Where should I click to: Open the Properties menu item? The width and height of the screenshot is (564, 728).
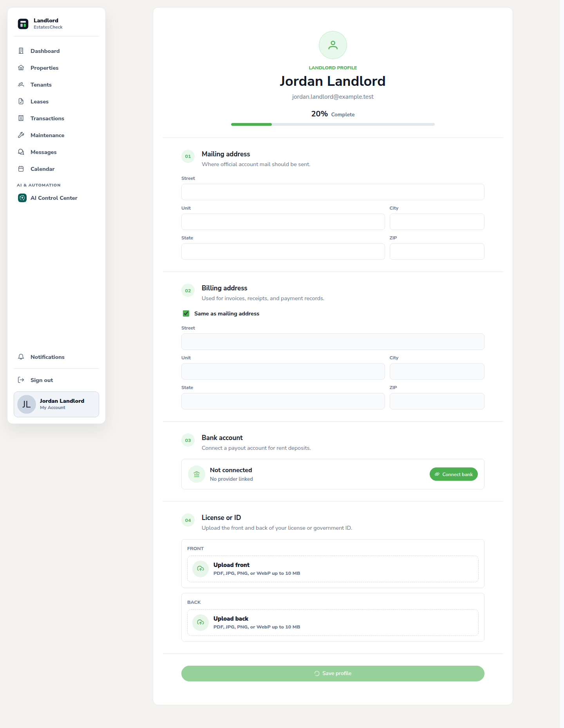coord(56,68)
